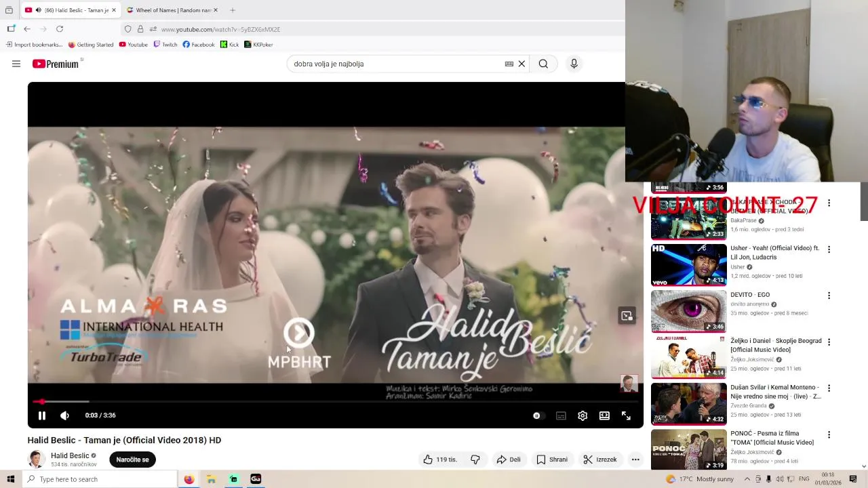Viewport: 868px width, 488px height.
Task: Open the on-screen keyboard icon in search
Action: [509, 64]
